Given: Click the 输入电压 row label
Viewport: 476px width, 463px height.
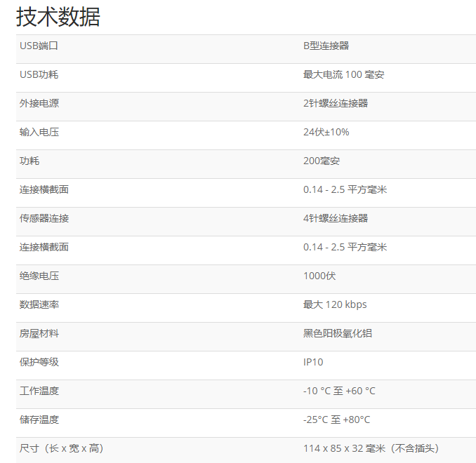Looking at the screenshot, I should click(39, 132).
